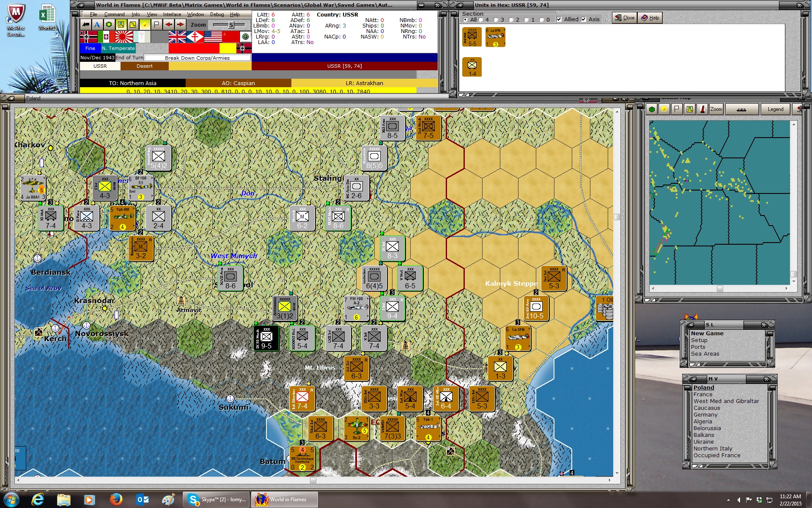Select section 1 radio button

[526, 19]
